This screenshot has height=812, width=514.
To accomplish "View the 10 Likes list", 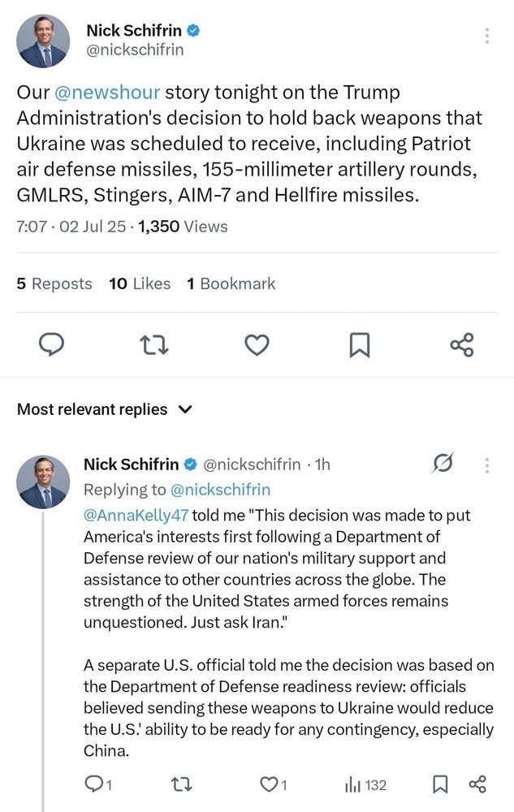I will click(x=140, y=283).
